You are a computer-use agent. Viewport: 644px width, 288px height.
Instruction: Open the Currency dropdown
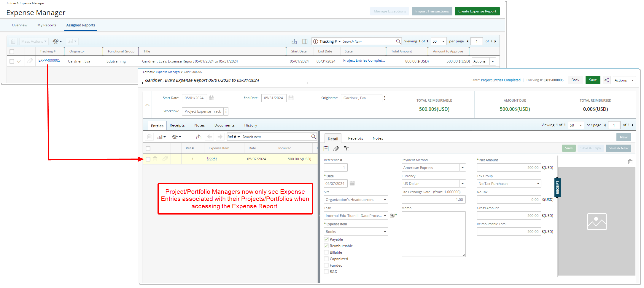click(462, 184)
